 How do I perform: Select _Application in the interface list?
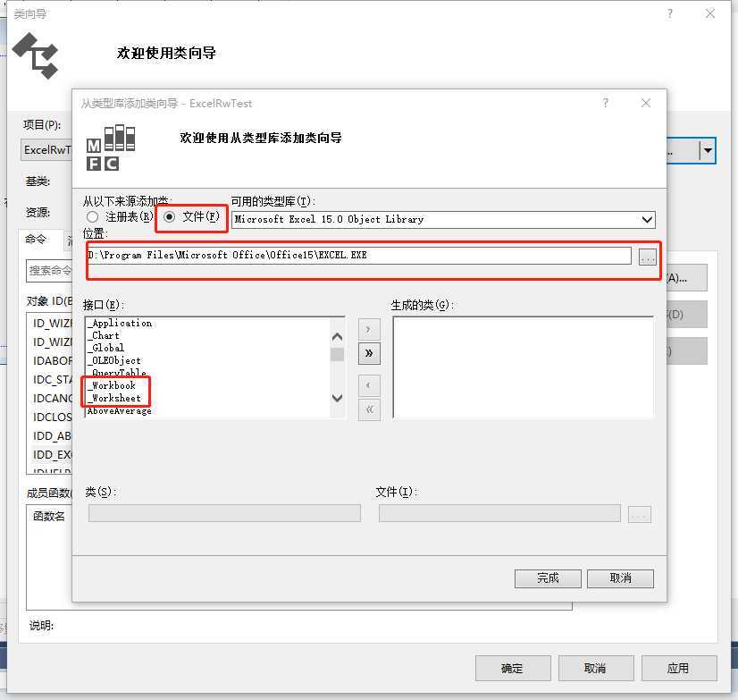[x=120, y=323]
